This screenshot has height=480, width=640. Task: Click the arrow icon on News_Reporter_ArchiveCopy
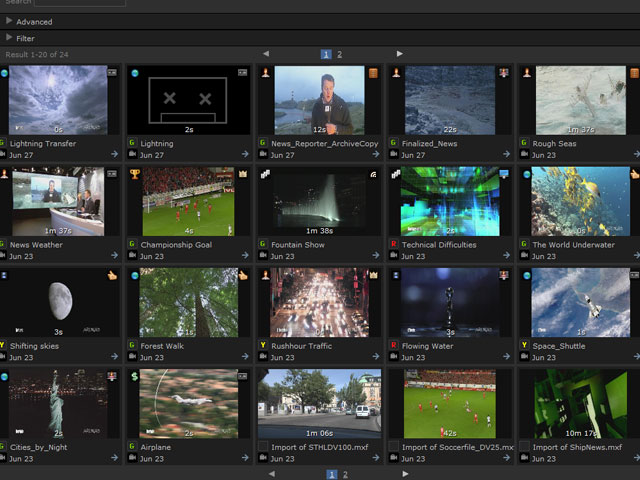pos(376,154)
